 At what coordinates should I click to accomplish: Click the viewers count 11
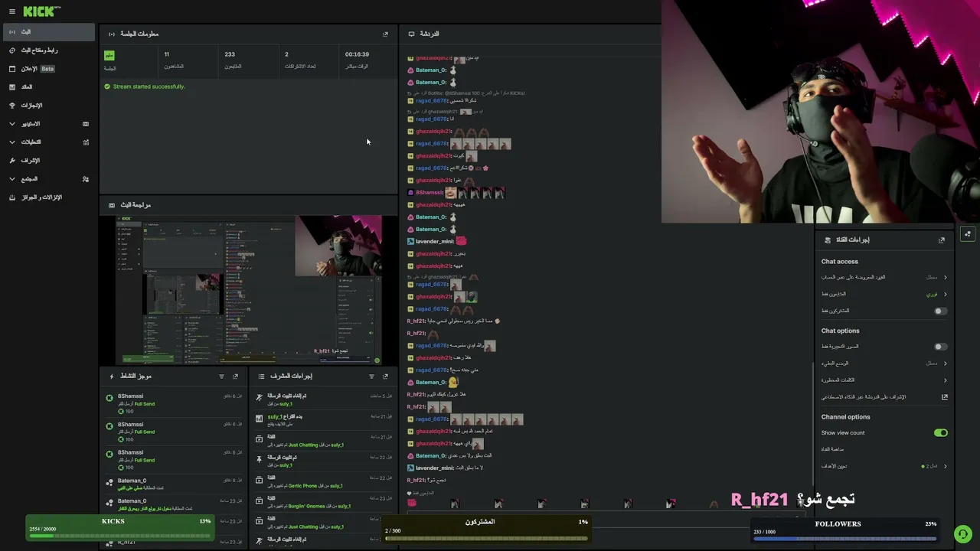coord(167,54)
